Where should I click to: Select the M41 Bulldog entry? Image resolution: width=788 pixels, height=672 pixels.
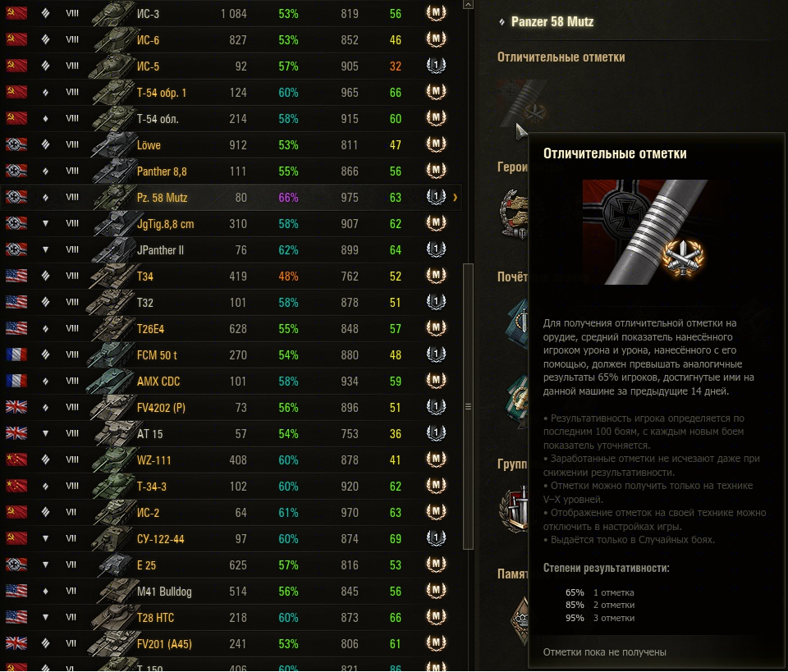pyautogui.click(x=231, y=591)
